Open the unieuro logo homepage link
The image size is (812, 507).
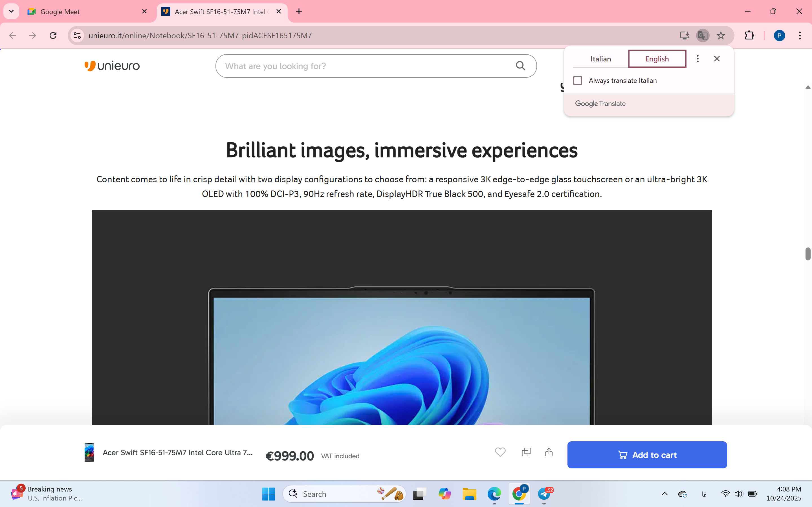point(112,66)
